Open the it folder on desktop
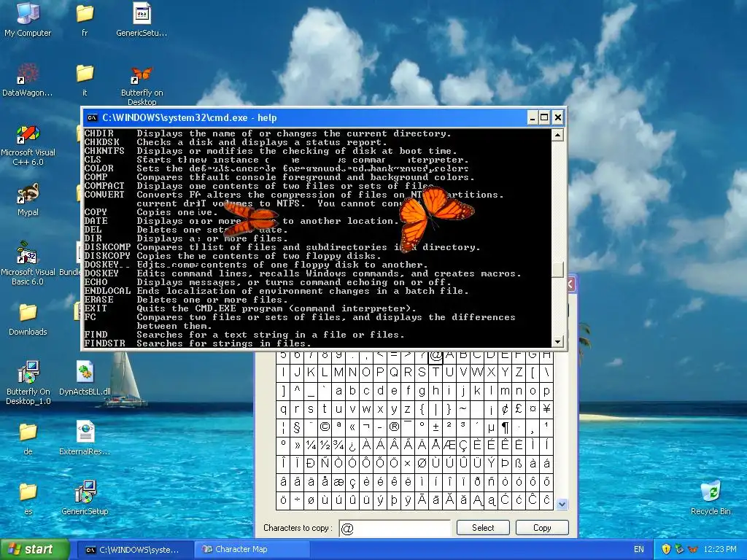 85,79
